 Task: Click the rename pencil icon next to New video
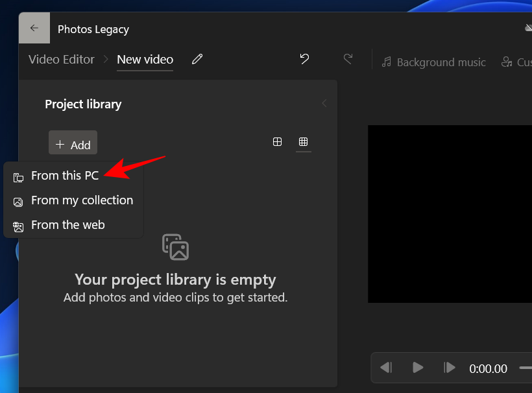point(197,59)
